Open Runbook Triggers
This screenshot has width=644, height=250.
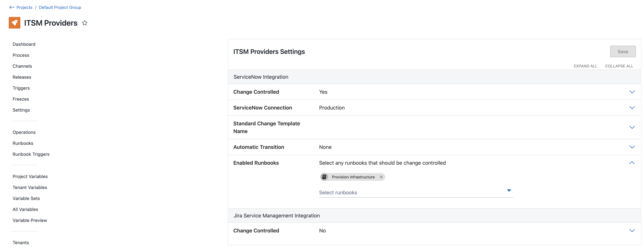(31, 154)
